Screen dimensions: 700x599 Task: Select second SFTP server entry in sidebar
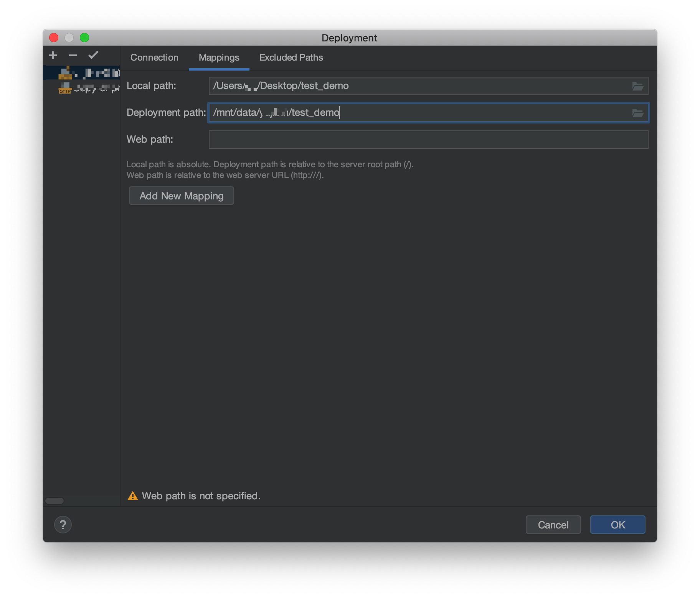click(x=82, y=89)
